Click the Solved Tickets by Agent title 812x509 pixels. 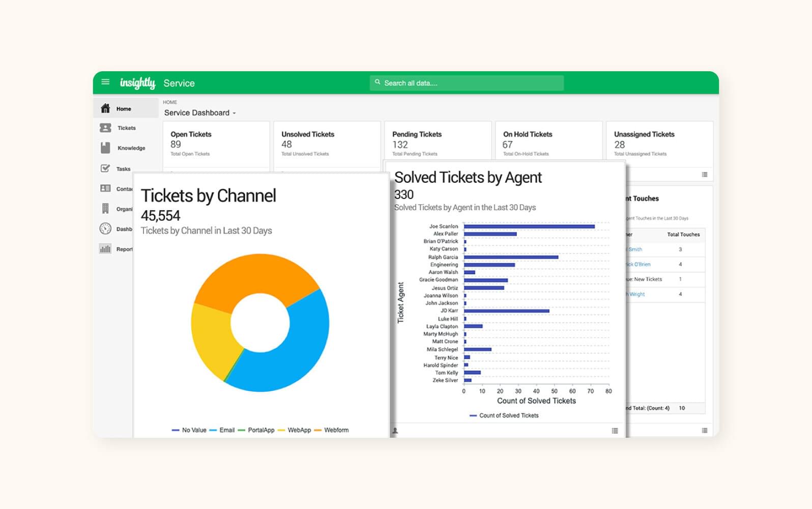[x=468, y=178]
